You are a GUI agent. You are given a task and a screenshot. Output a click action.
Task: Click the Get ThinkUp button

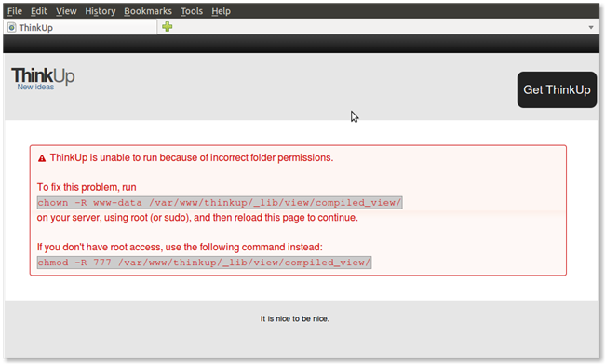click(557, 89)
